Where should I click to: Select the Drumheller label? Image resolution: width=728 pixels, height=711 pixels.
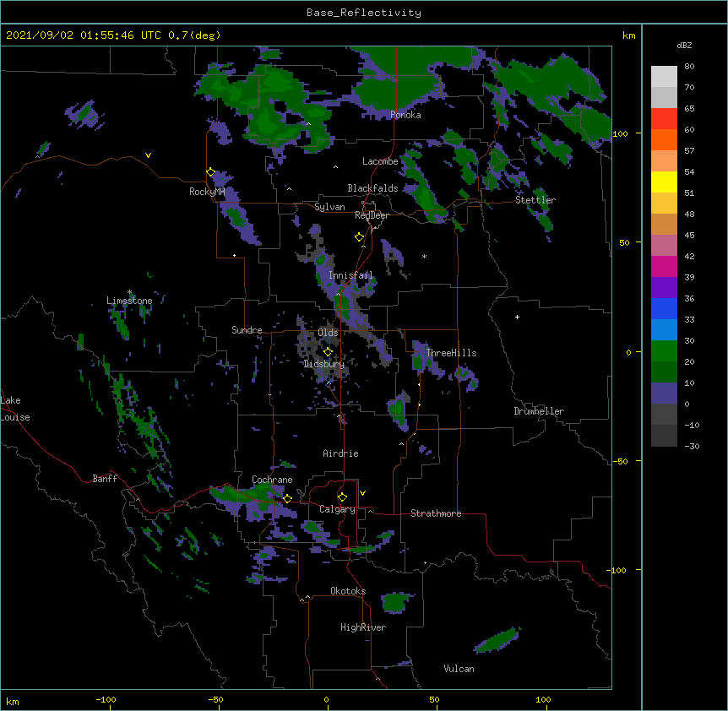[539, 411]
